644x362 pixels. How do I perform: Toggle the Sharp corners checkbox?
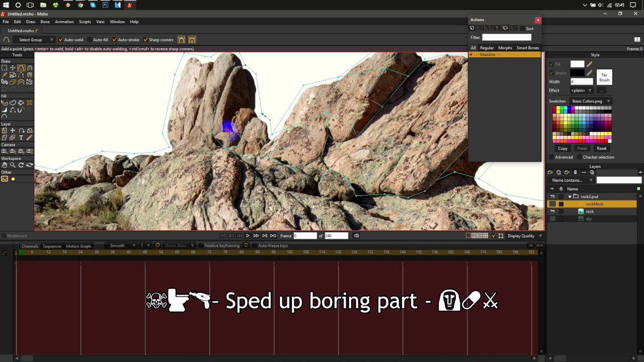coord(145,40)
